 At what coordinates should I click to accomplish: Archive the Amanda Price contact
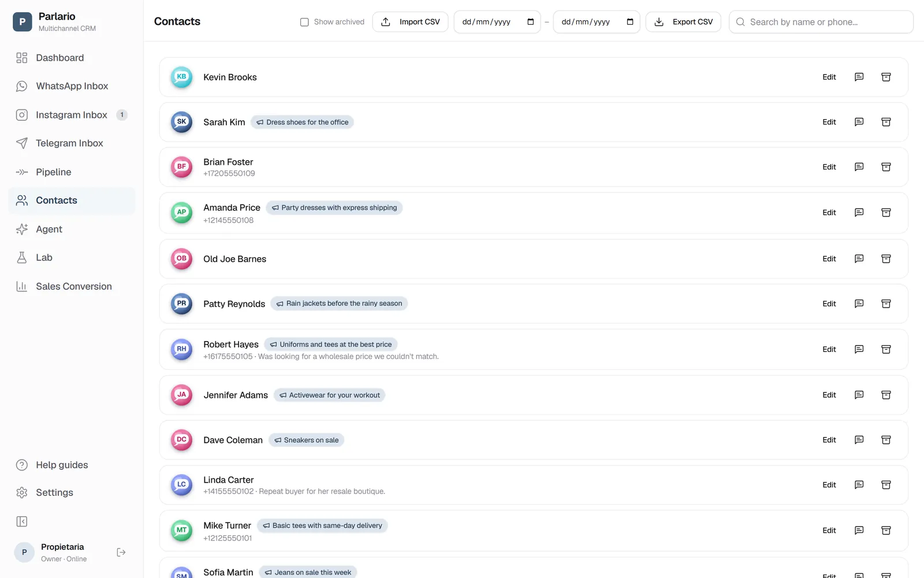click(886, 213)
